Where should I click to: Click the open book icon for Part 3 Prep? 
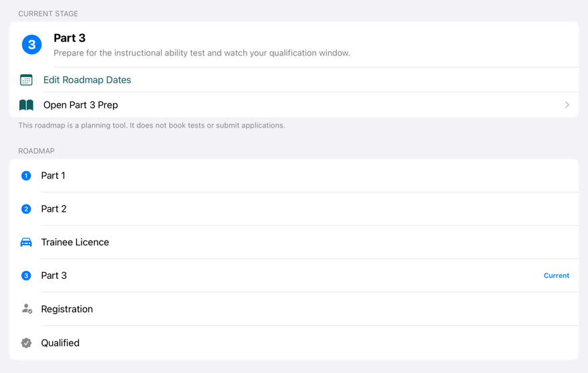(26, 105)
